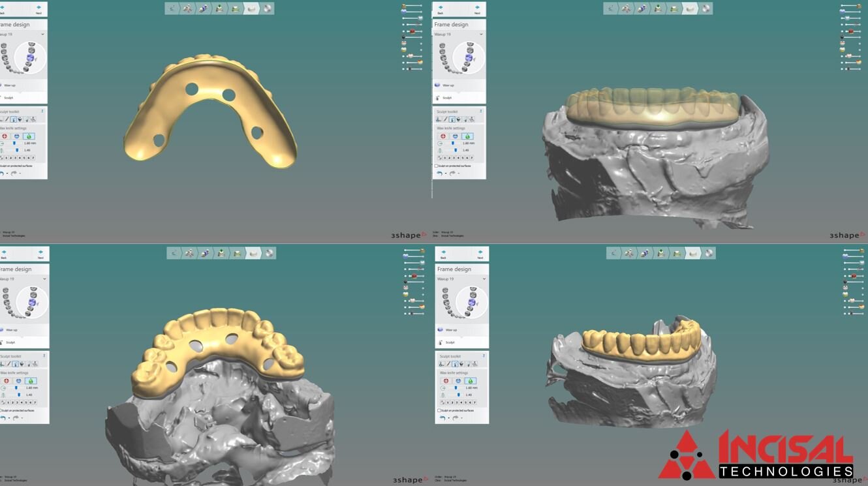Adjust the 1.40 level slider in the Incisal-logo view
This screenshot has height=486, width=868.
[459, 395]
